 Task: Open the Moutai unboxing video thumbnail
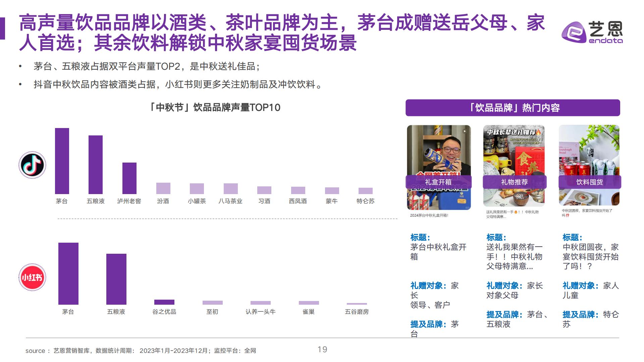439,168
